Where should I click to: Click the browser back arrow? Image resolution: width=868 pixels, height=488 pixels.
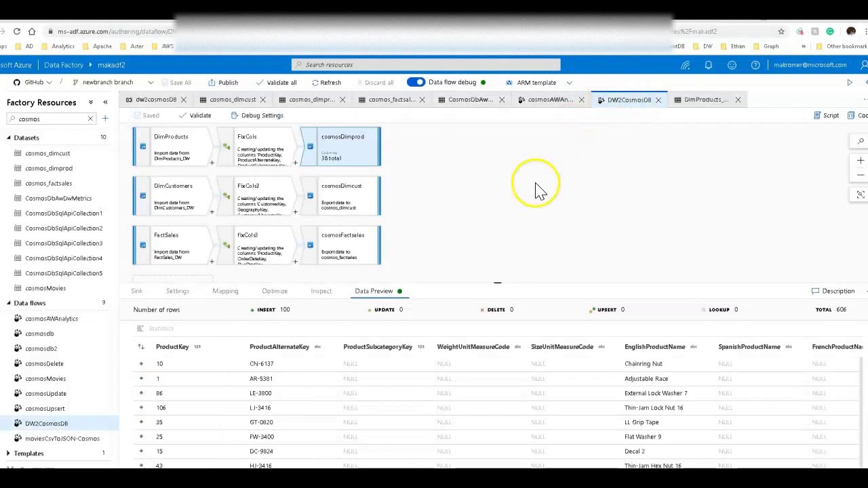2,31
